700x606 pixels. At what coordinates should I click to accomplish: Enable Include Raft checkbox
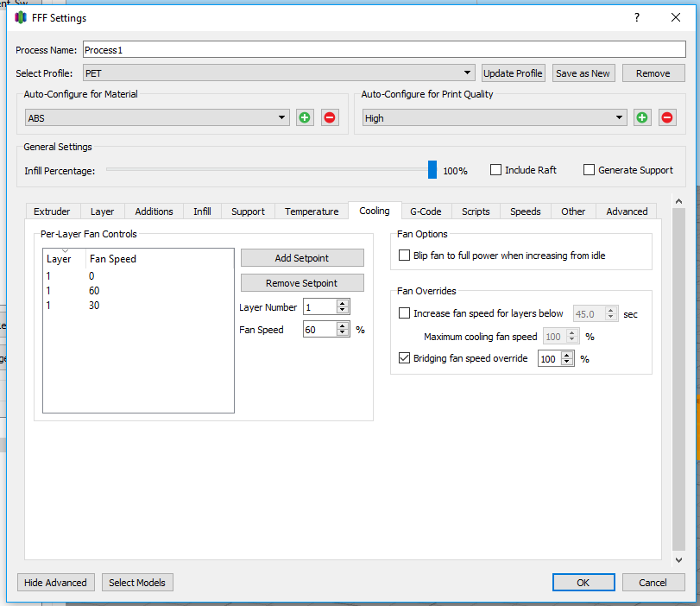pyautogui.click(x=495, y=170)
